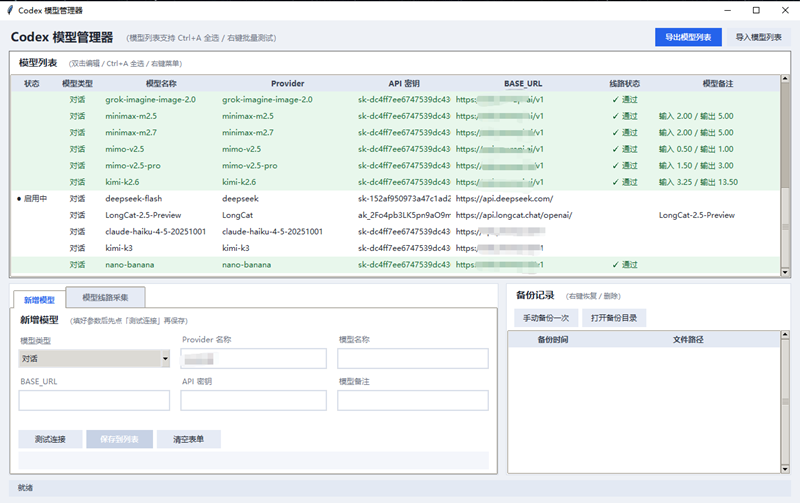Select the mimo-v2.5-pro model name cell
The image size is (800, 503).
[x=133, y=166]
